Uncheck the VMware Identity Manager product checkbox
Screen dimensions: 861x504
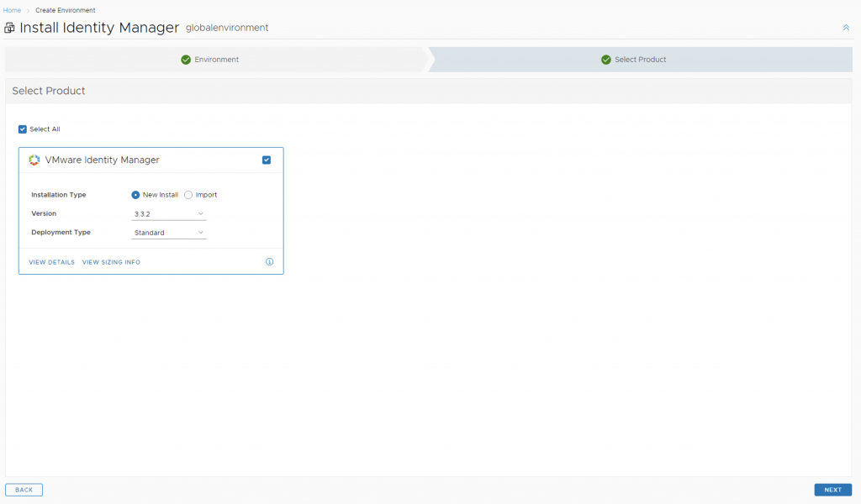point(267,160)
